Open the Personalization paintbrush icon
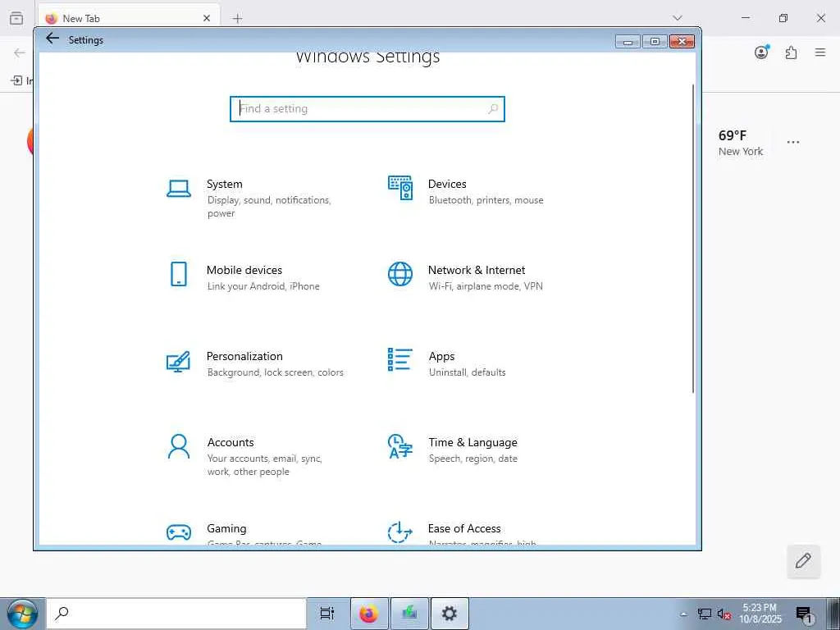840x630 pixels. (178, 362)
